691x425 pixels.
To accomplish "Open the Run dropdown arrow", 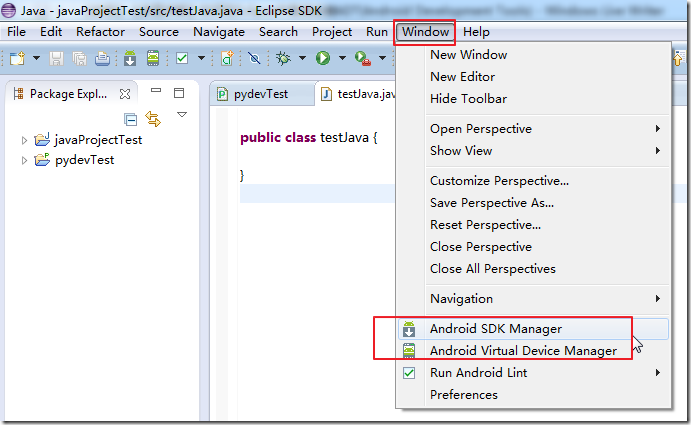I will (342, 58).
